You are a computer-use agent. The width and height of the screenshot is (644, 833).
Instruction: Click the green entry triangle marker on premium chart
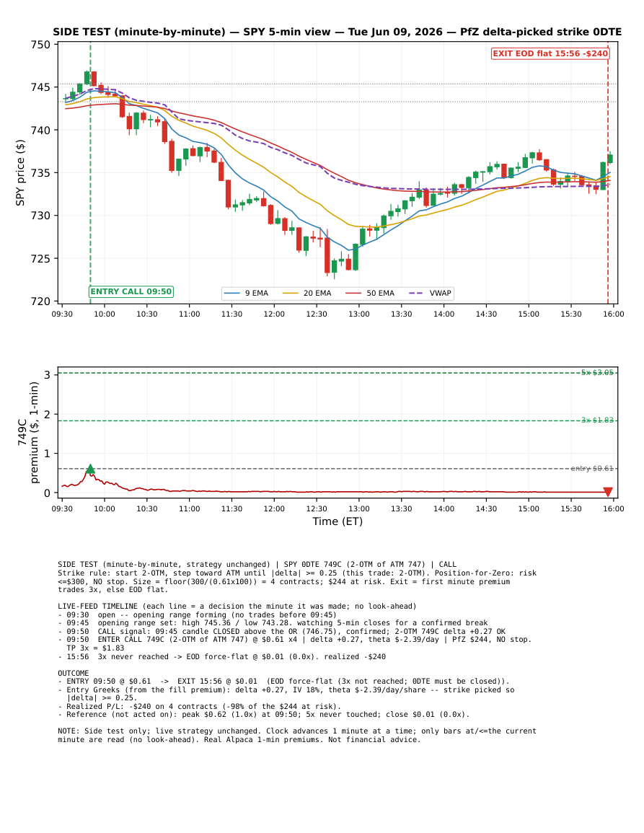pos(90,469)
